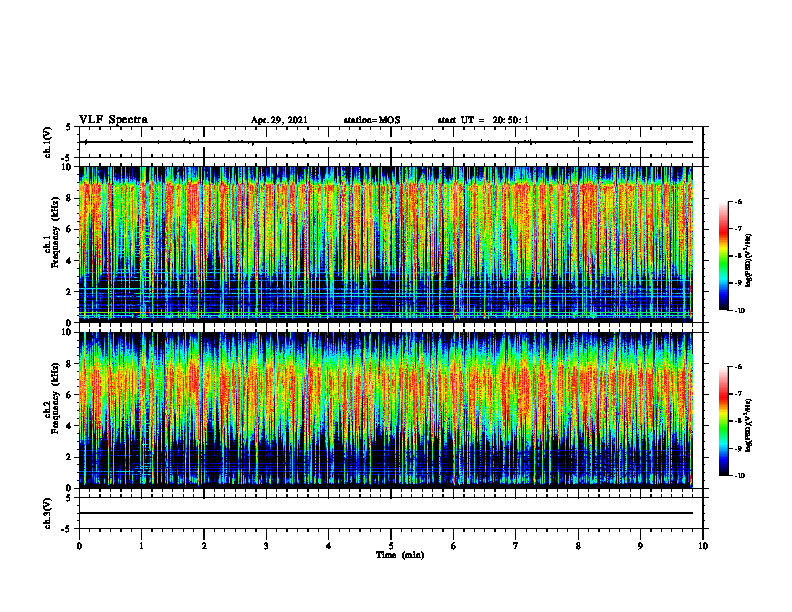Click time axis tick label "8"
This screenshot has height=612, width=792.
pyautogui.click(x=578, y=546)
